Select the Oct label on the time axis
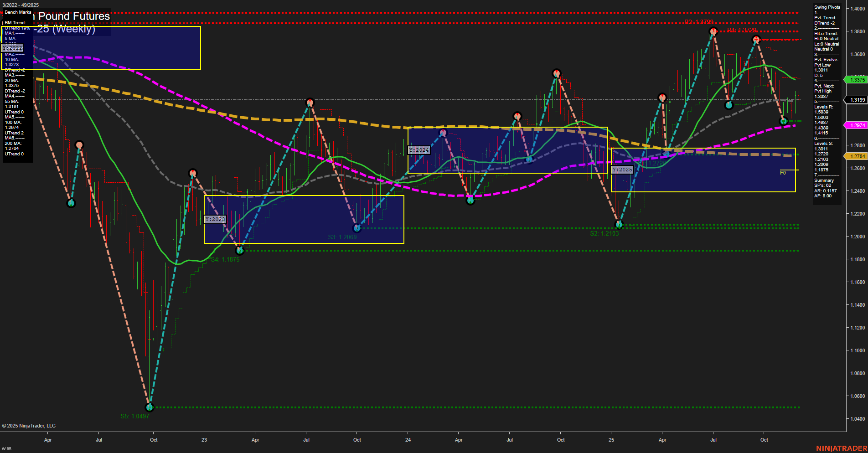Image resolution: width=868 pixels, height=453 pixels. click(x=764, y=440)
